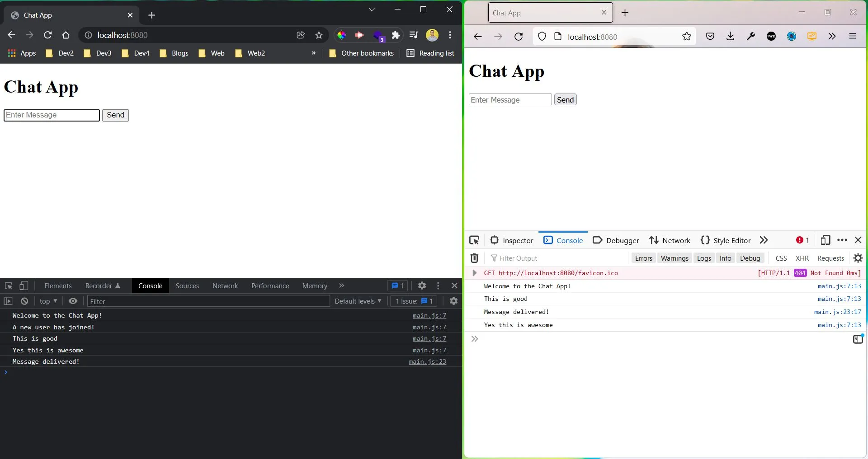
Task: Open Firefox downloads panel
Action: point(730,37)
